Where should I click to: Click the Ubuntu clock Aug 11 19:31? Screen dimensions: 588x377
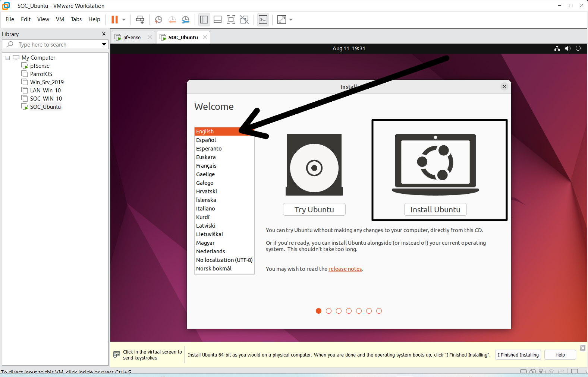(349, 48)
